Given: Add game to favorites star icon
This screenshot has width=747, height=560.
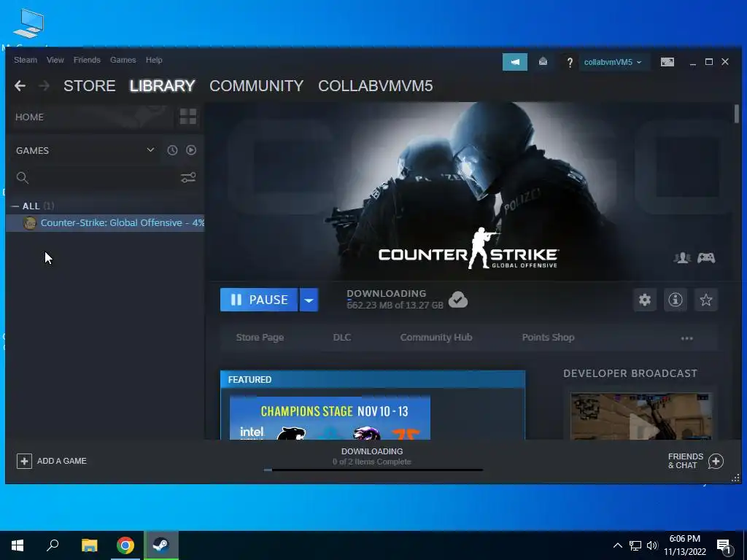Looking at the screenshot, I should [705, 300].
